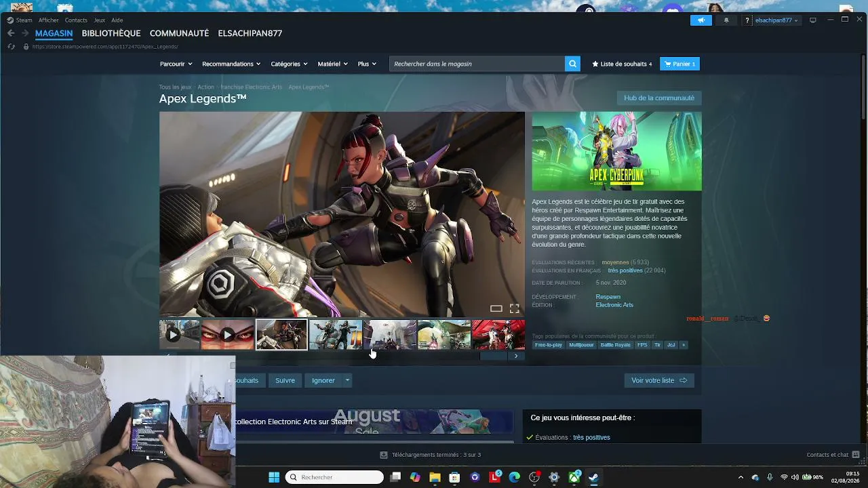Play the second trailer thumbnail with red eyes
868x488 pixels.
pos(228,335)
